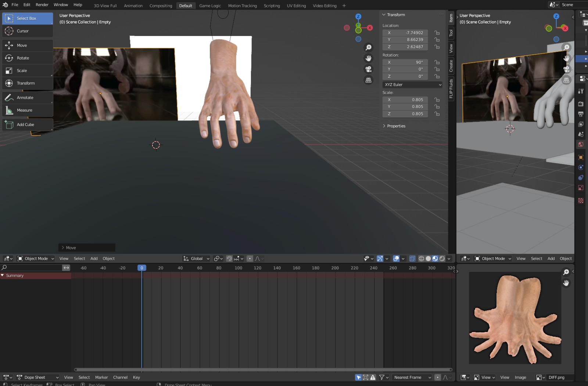
Task: Click the camera view icon in main viewport
Action: tap(368, 69)
